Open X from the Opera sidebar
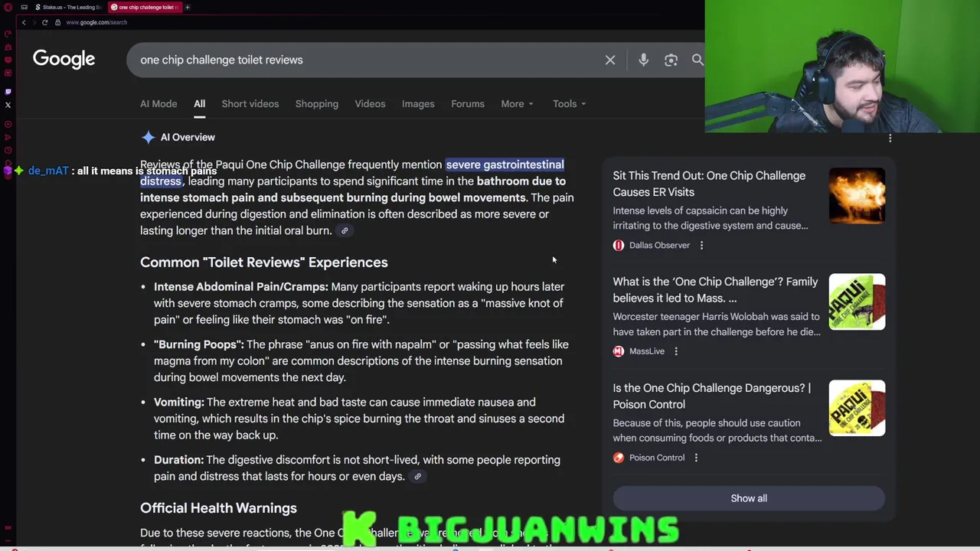980x551 pixels. click(x=8, y=105)
